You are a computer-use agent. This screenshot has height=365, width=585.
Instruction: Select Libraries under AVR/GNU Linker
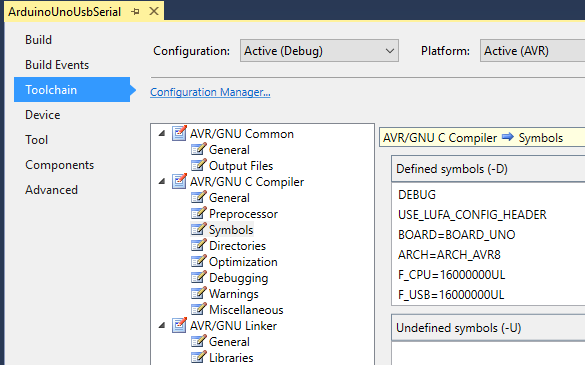[x=231, y=358]
